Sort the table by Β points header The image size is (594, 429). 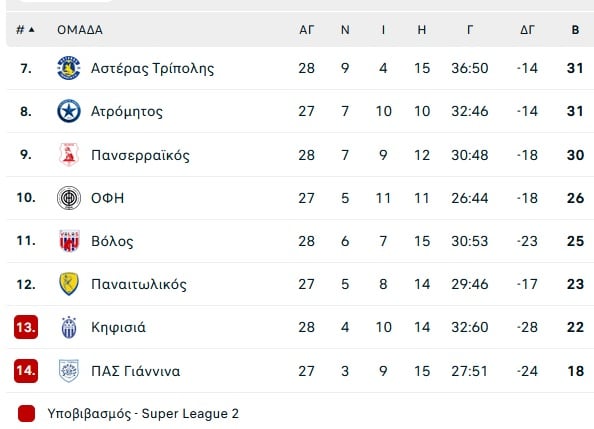pyautogui.click(x=575, y=30)
